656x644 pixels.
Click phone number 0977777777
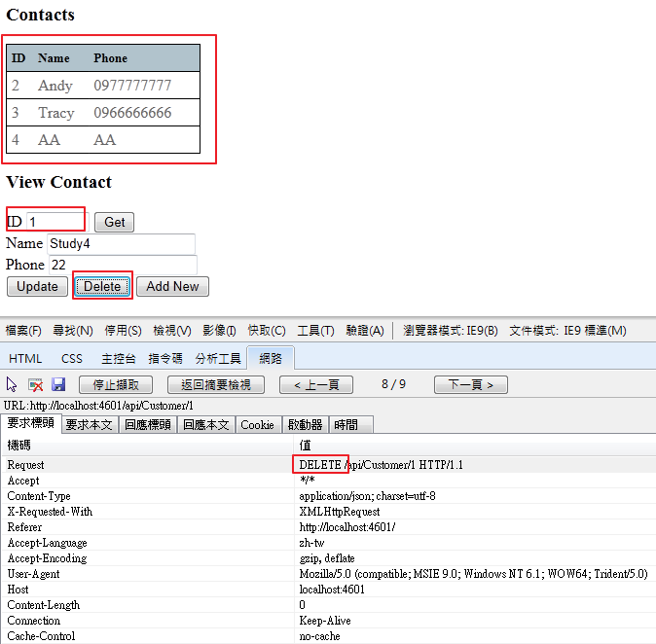coord(132,86)
